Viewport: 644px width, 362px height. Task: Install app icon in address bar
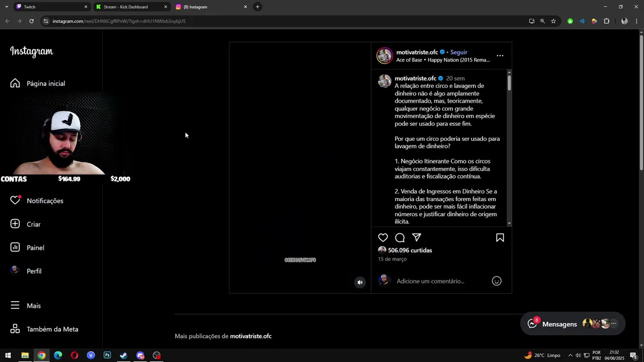pos(532,21)
